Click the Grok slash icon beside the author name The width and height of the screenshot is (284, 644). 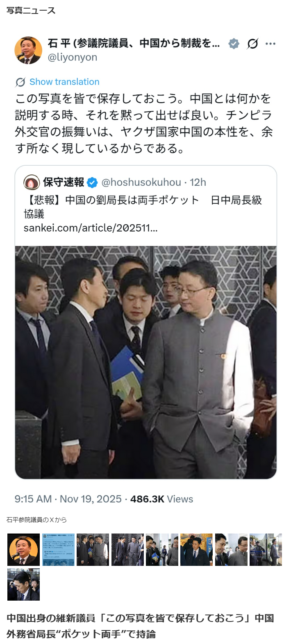252,43
